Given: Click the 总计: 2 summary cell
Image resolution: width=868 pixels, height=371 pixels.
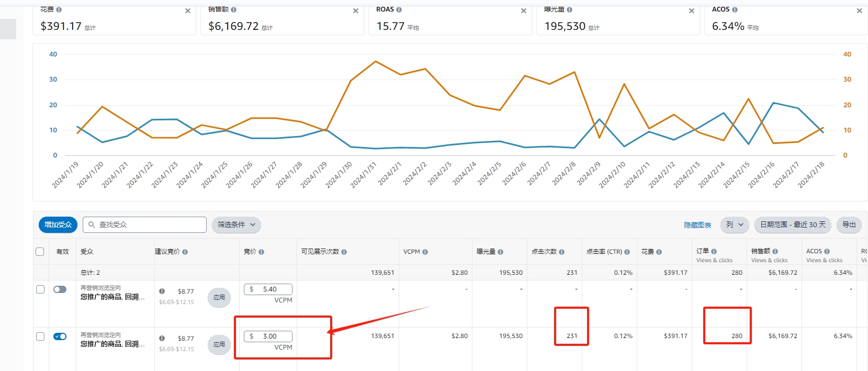Looking at the screenshot, I should pos(90,273).
